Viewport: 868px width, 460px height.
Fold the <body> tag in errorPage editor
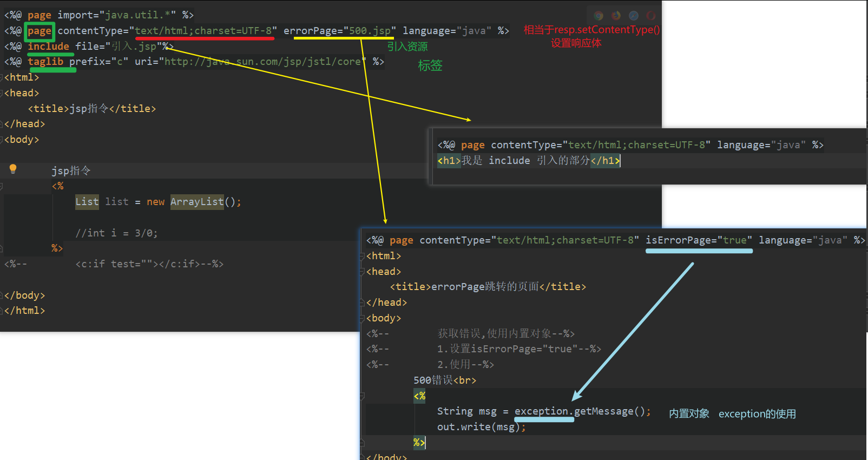click(362, 318)
